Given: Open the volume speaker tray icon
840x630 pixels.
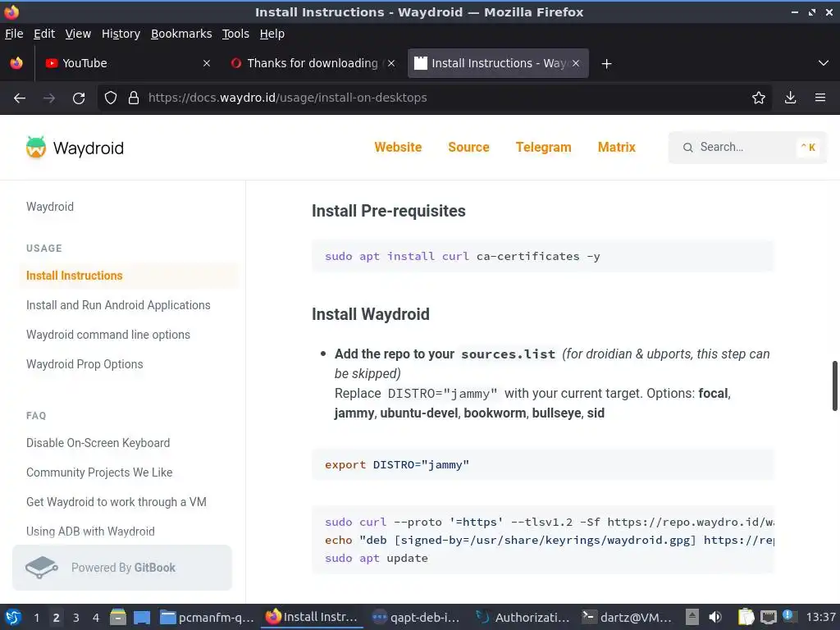Looking at the screenshot, I should pyautogui.click(x=715, y=618).
